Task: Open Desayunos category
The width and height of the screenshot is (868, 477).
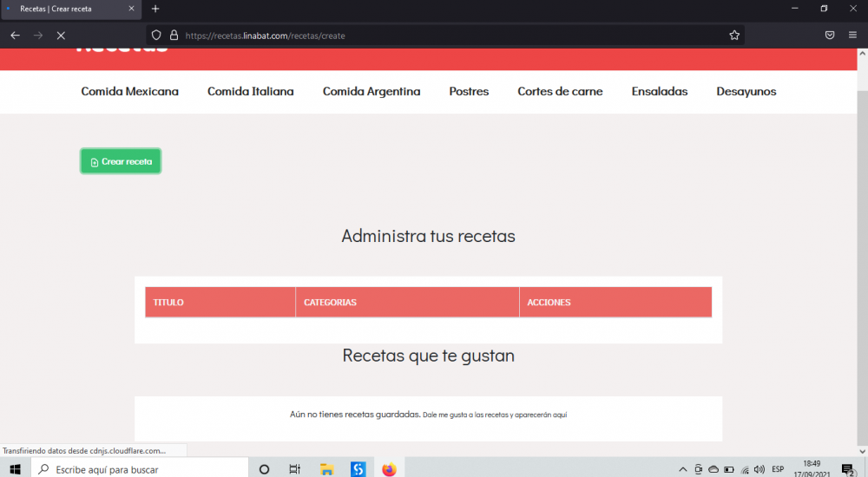Action: tap(746, 91)
